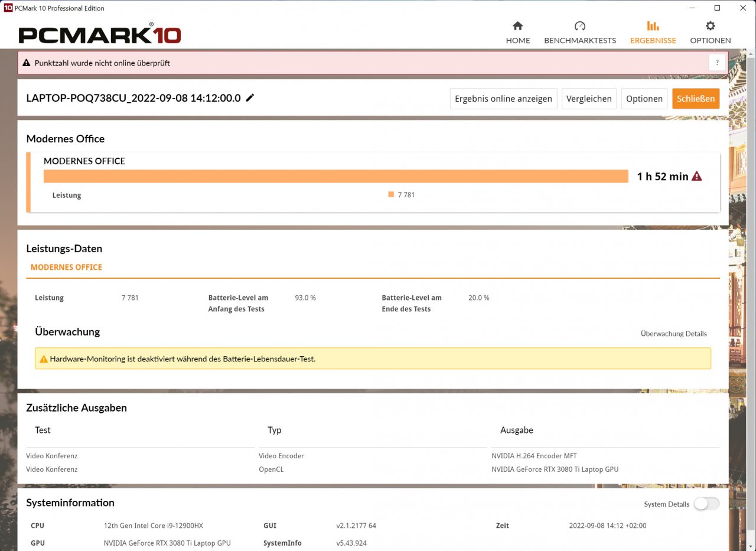Toggle the System Details switch

(x=706, y=504)
